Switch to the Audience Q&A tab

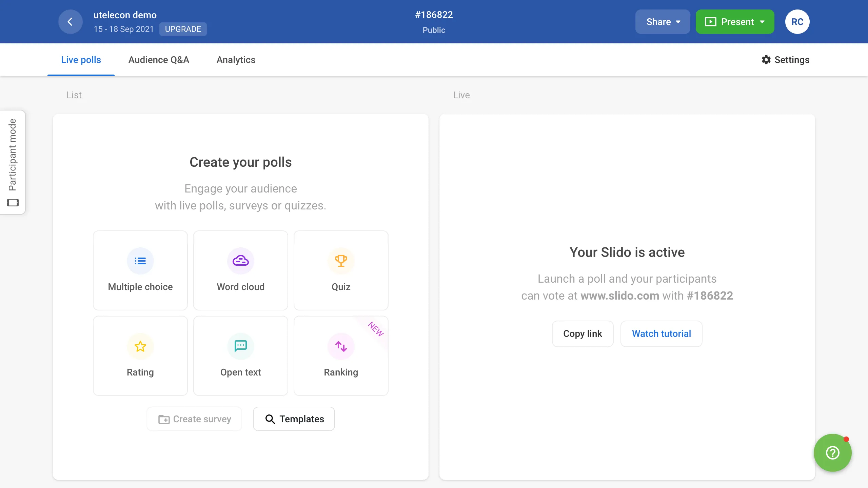click(159, 60)
